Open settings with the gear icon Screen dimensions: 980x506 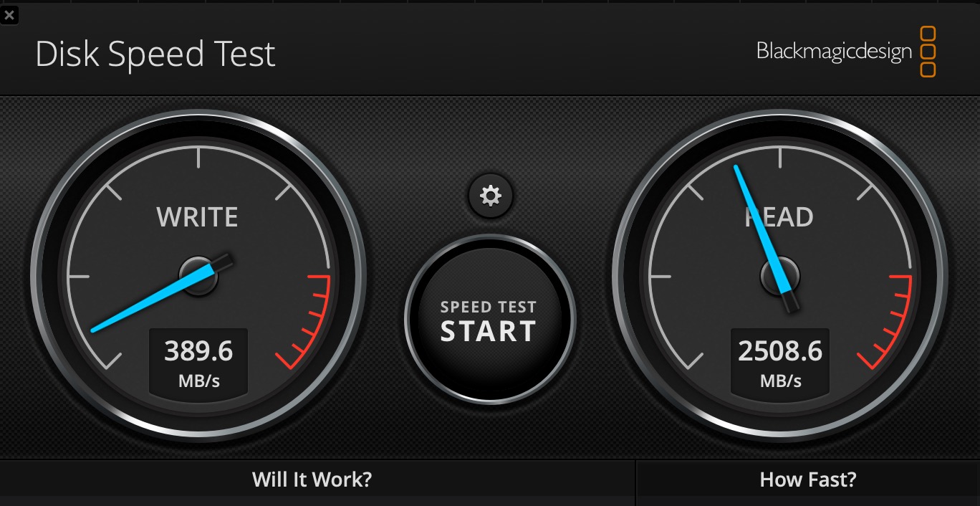pos(491,196)
